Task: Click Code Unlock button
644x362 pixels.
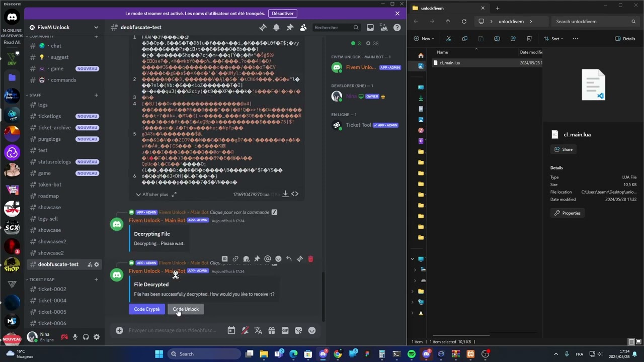Action: click(x=186, y=309)
